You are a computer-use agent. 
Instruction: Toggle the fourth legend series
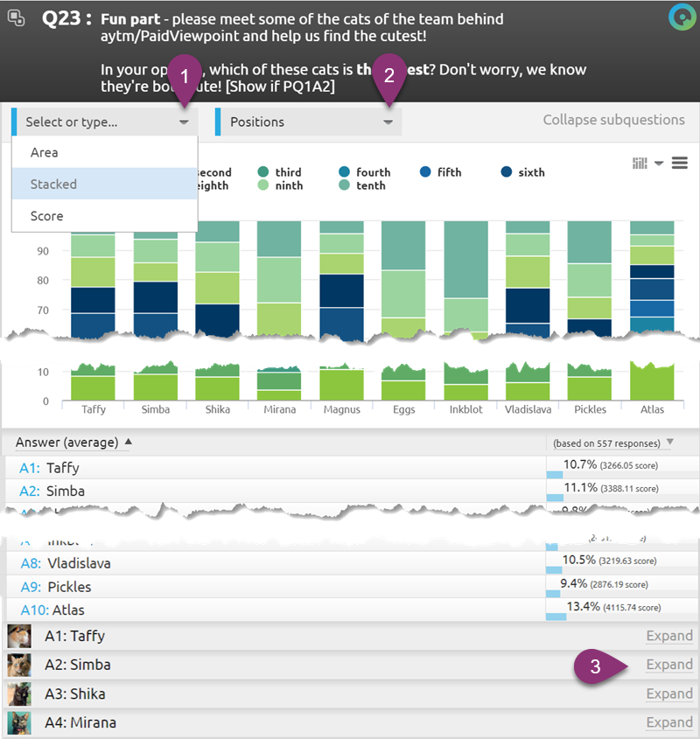pyautogui.click(x=365, y=172)
